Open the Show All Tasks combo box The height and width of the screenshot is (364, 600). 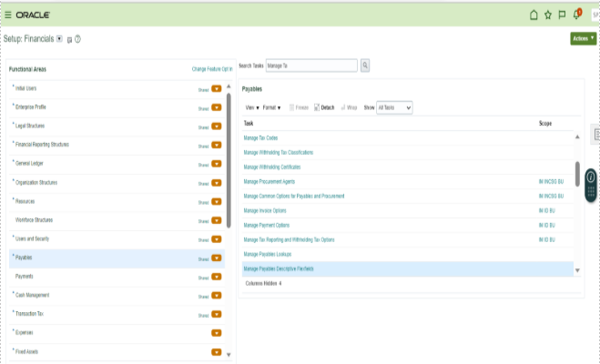click(394, 107)
